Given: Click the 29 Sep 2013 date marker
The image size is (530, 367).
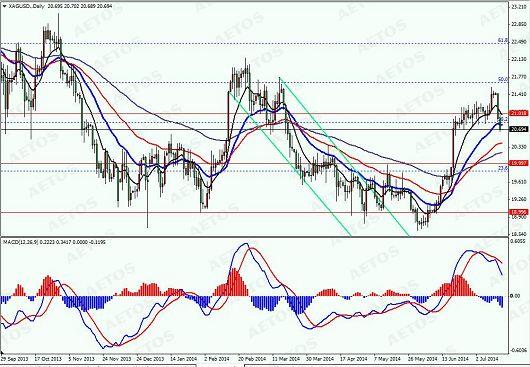Looking at the screenshot, I should tap(14, 358).
